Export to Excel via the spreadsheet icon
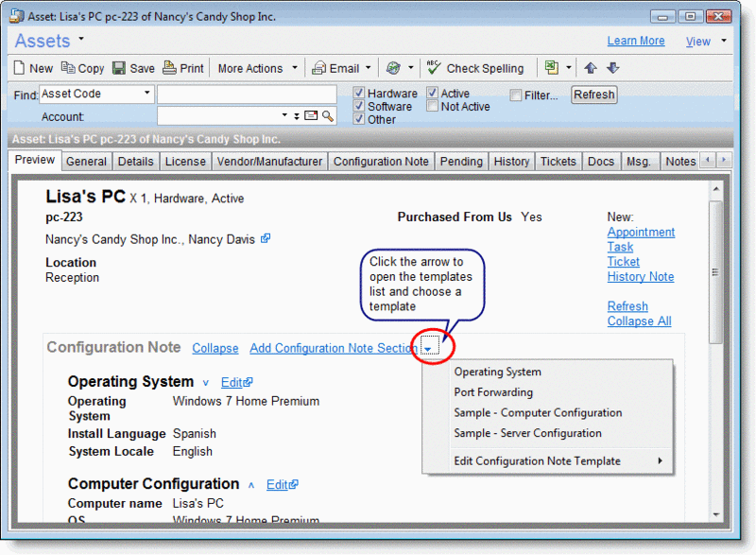 click(551, 67)
